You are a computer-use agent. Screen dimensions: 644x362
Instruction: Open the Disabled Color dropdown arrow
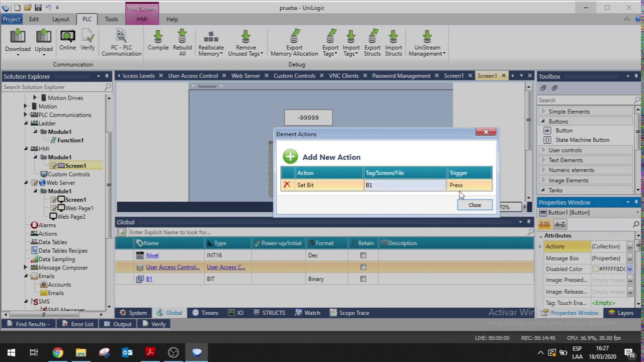(629, 269)
